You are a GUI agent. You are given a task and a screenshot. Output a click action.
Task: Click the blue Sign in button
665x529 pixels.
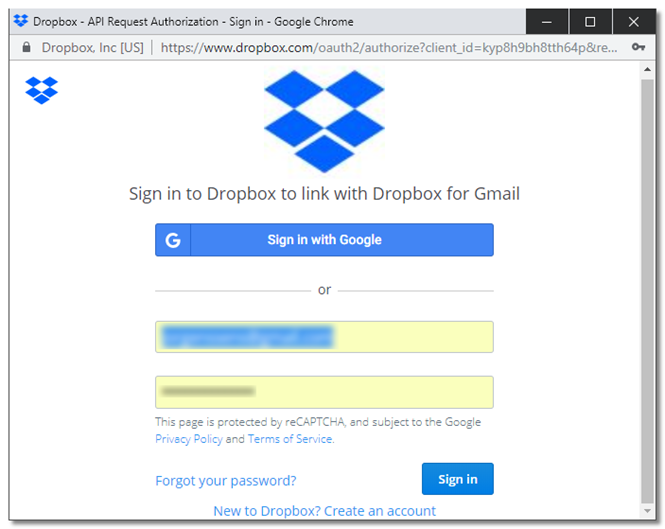click(458, 479)
